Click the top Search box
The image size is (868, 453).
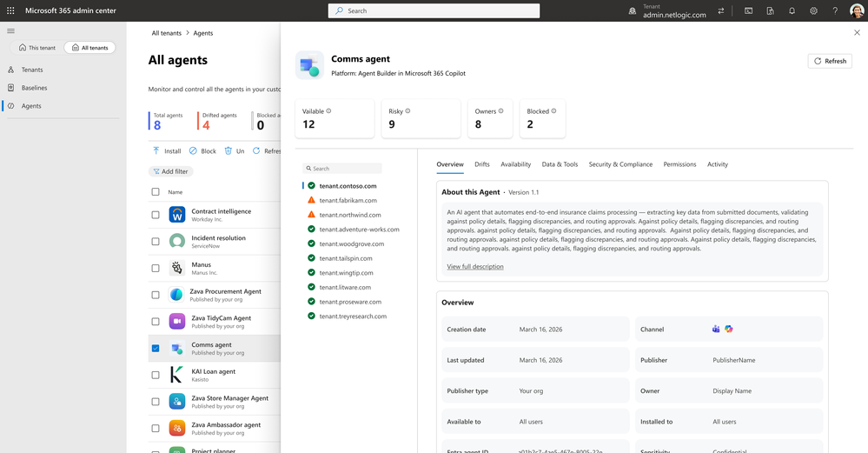coord(434,10)
